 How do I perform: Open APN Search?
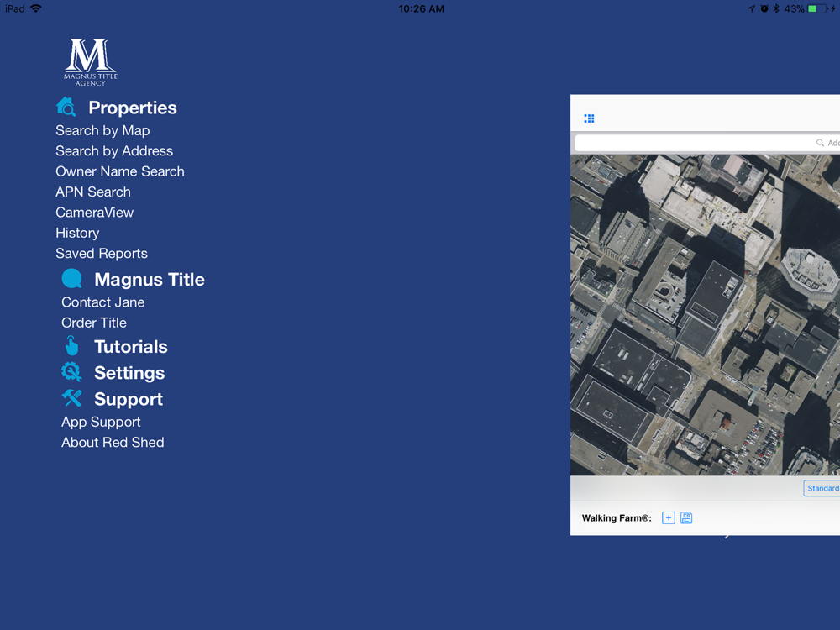pyautogui.click(x=93, y=192)
